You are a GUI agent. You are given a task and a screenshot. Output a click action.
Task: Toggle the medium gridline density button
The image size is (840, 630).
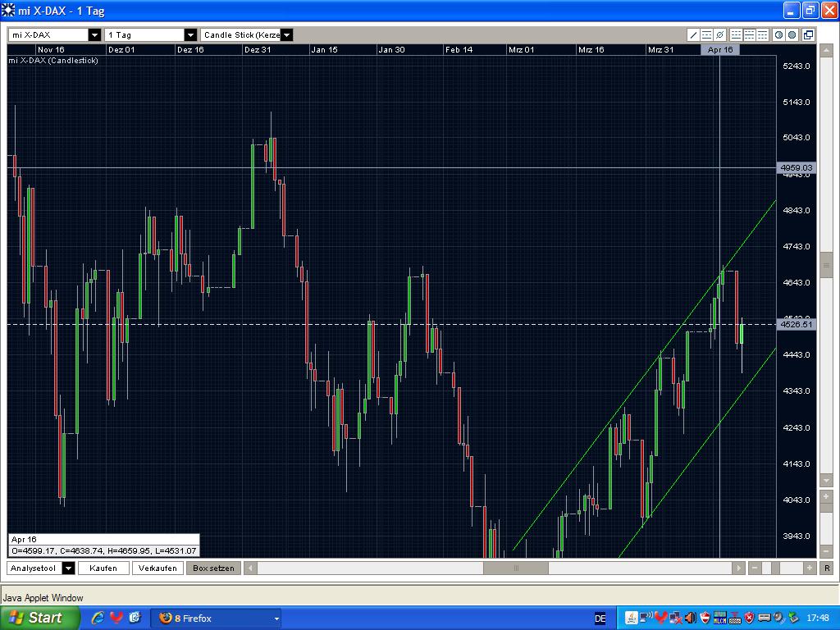749,34
